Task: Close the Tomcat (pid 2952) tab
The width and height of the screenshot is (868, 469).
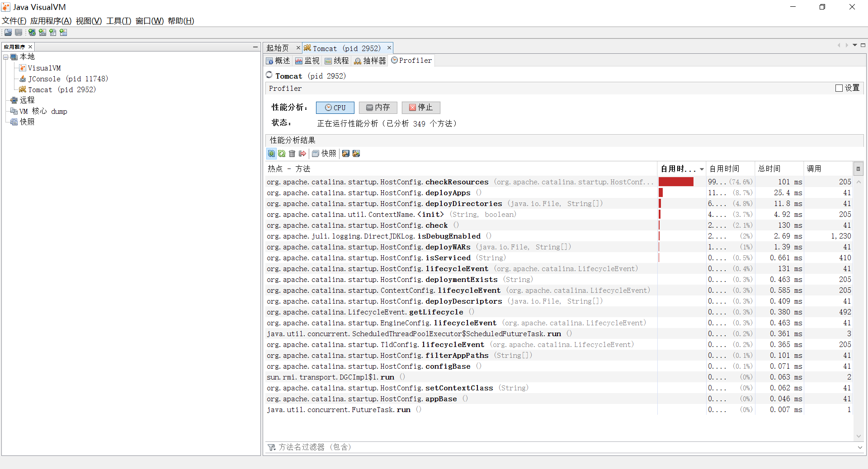Action: coord(389,47)
